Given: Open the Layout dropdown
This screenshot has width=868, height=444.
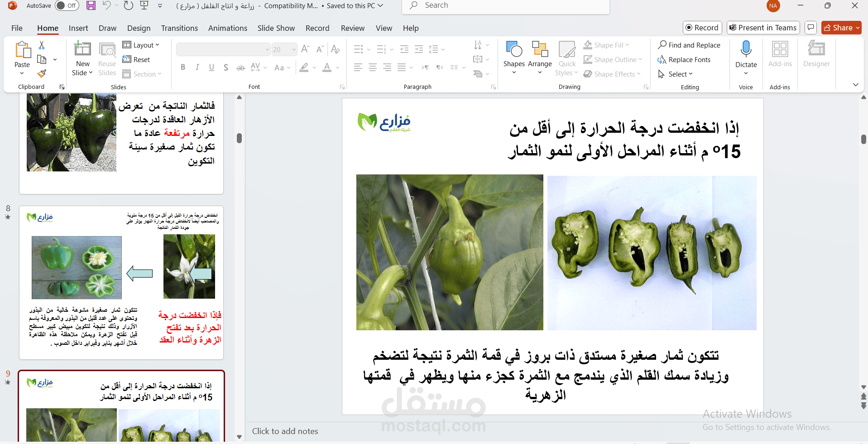Looking at the screenshot, I should coord(141,45).
